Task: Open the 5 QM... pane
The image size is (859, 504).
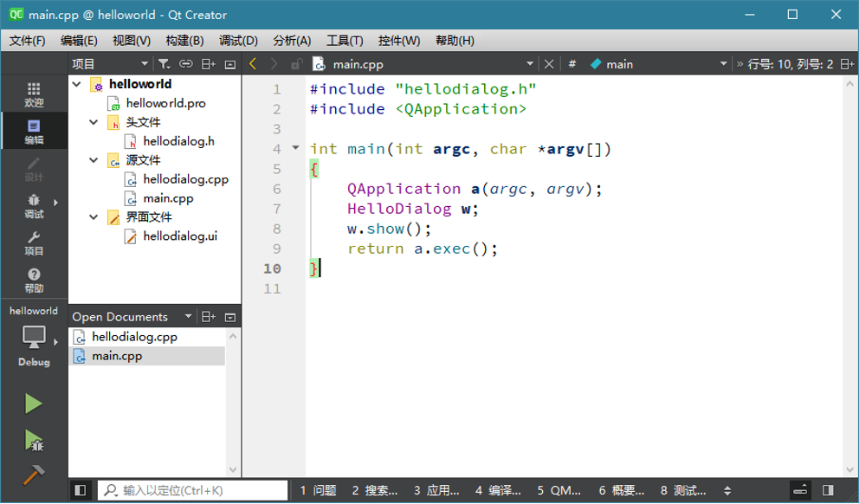Action: point(559,490)
